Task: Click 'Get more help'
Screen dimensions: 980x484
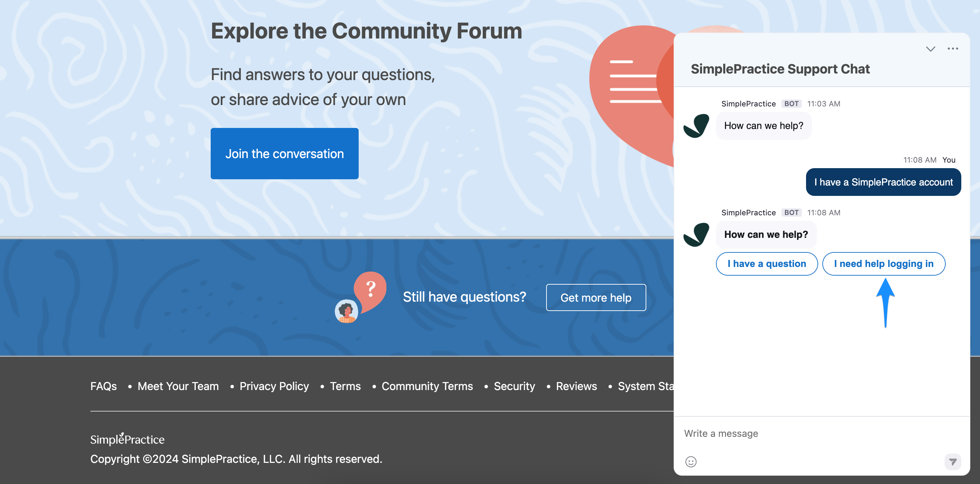Action: coord(596,297)
